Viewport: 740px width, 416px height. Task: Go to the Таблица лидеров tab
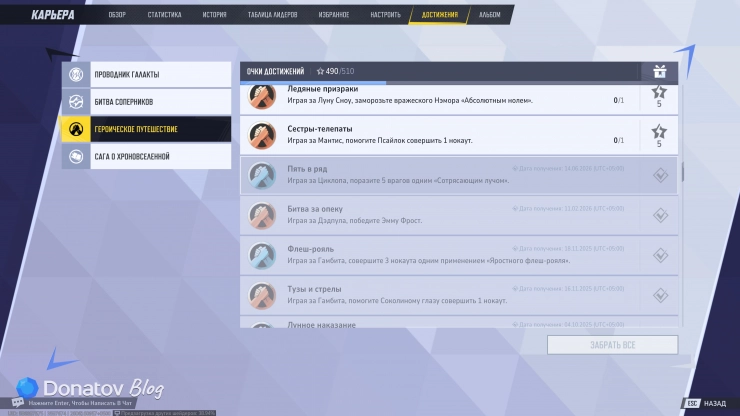coord(272,15)
